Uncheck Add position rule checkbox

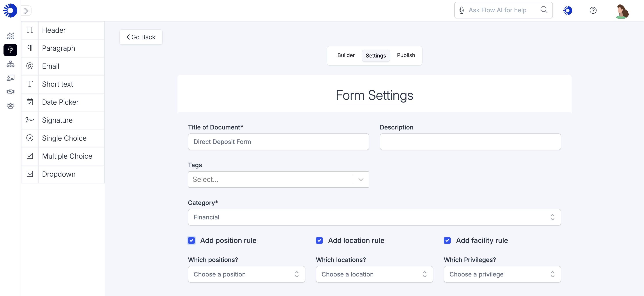coord(191,240)
